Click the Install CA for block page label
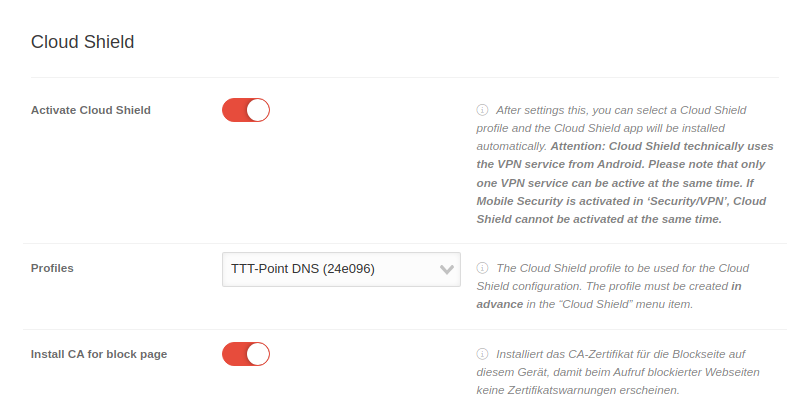The height and width of the screenshot is (413, 810). pyautogui.click(x=99, y=354)
